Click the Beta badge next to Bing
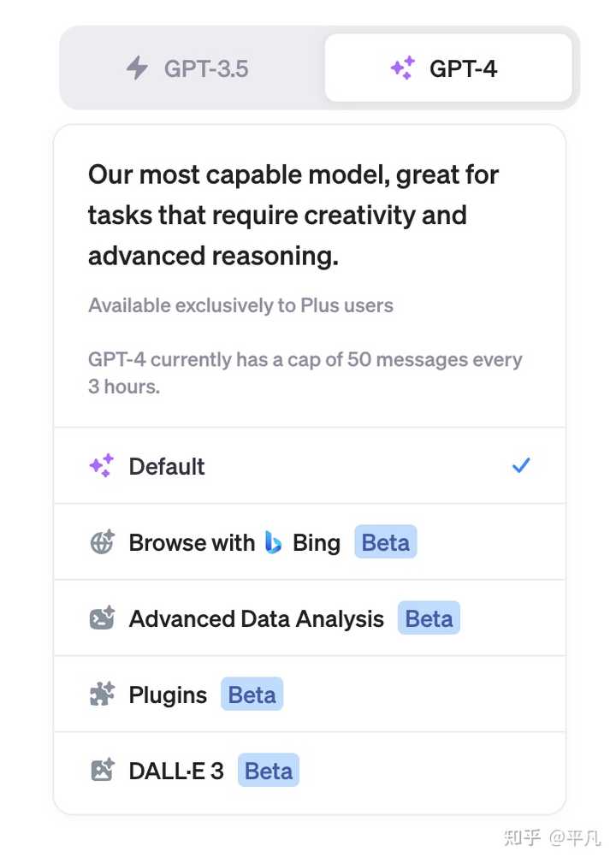 point(385,542)
